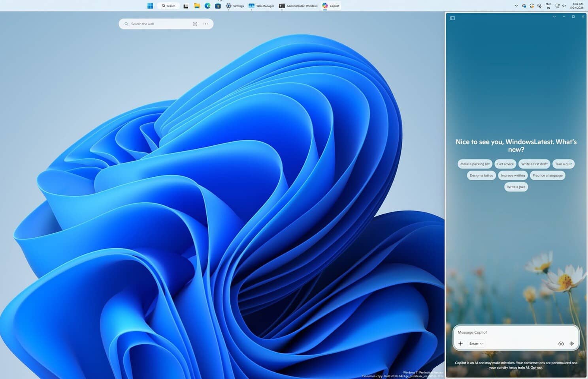The width and height of the screenshot is (588, 379).
Task: Switch to the Settings taskbar app
Action: click(x=235, y=6)
